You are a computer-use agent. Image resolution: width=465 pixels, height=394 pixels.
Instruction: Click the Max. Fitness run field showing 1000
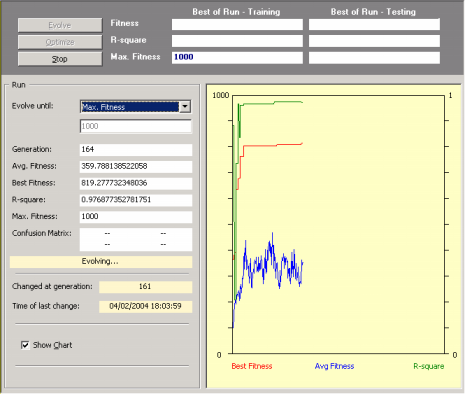coord(136,217)
